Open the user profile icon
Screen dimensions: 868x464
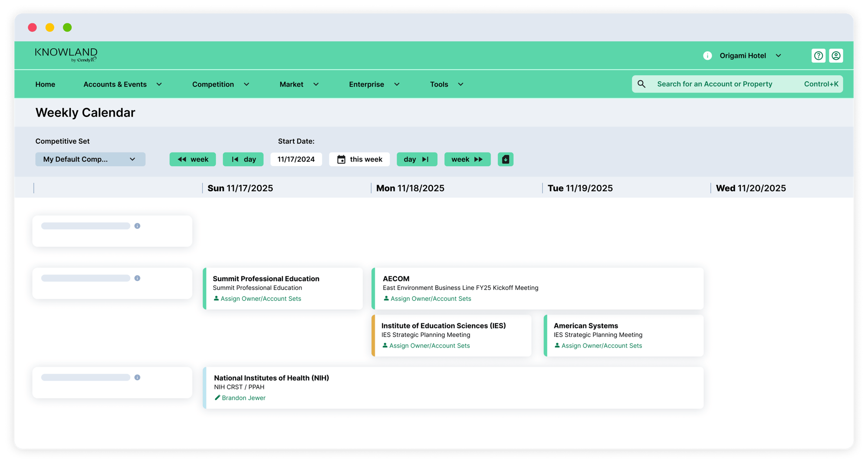(836, 56)
